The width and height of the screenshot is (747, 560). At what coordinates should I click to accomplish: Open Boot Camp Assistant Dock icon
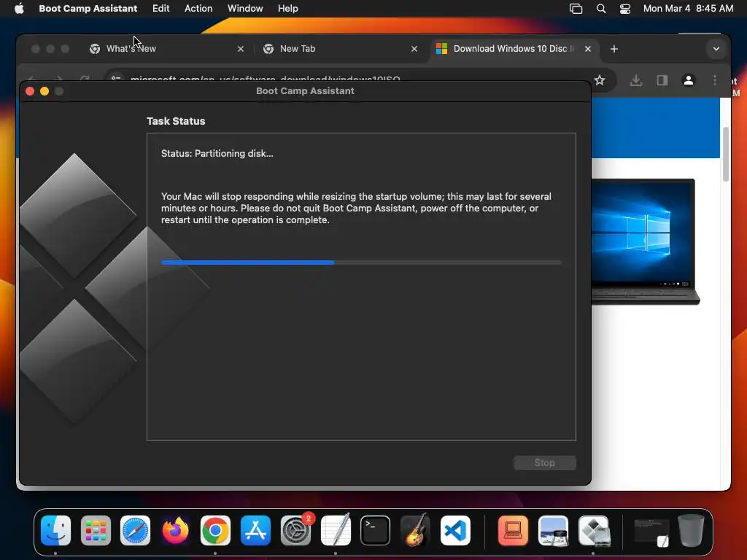point(593,530)
